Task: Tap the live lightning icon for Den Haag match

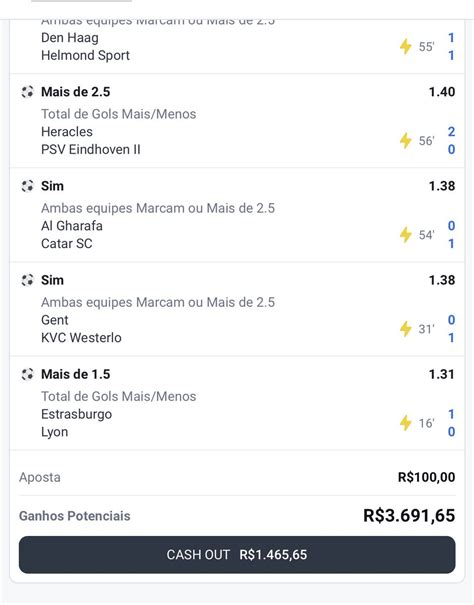Action: 405,46
